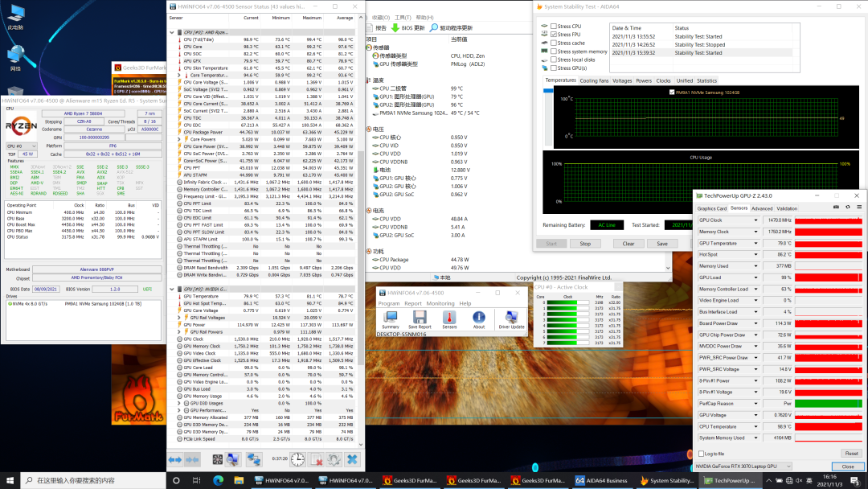Open fan control icon in HWiNFO sensor toolbar
The height and width of the screenshot is (489, 868).
tap(218, 460)
